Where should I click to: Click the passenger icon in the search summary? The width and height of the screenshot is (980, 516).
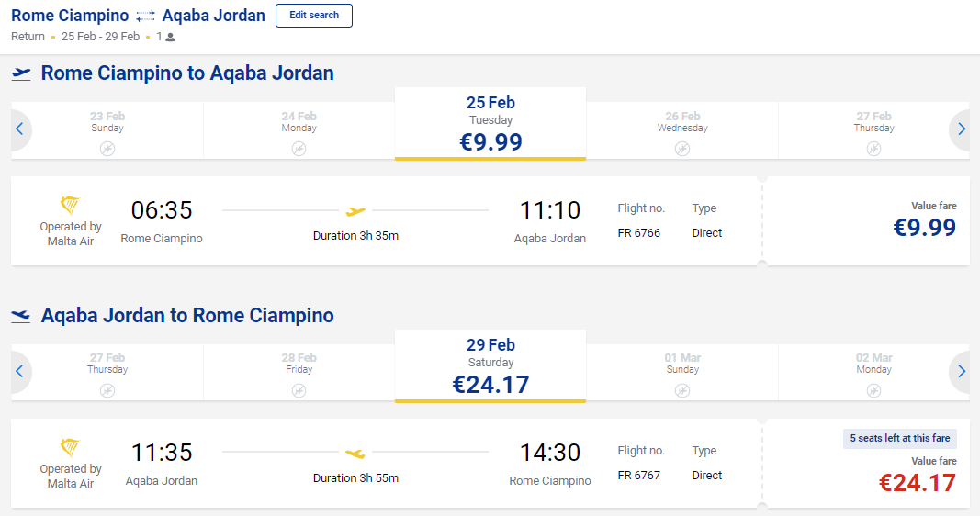[171, 38]
